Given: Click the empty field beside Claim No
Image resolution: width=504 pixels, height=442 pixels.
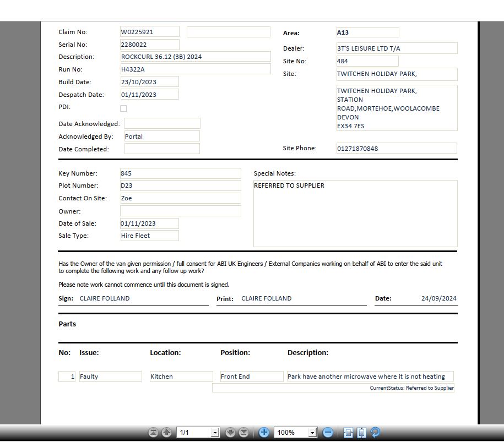Looking at the screenshot, I should [228, 32].
